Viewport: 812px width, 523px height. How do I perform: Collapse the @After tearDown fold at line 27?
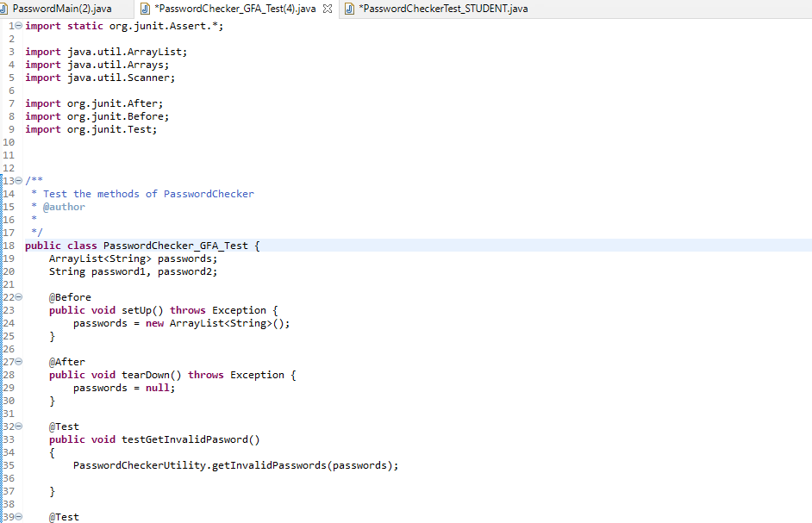pyautogui.click(x=19, y=361)
